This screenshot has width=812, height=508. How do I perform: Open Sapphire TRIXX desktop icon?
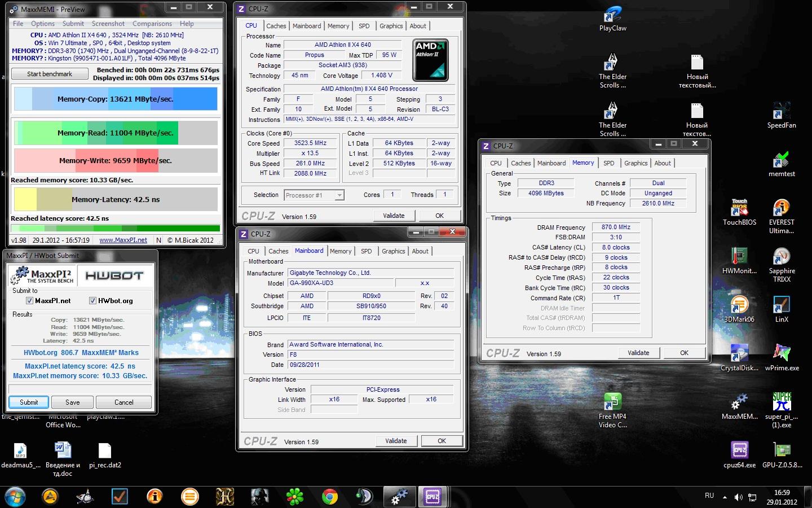782,265
